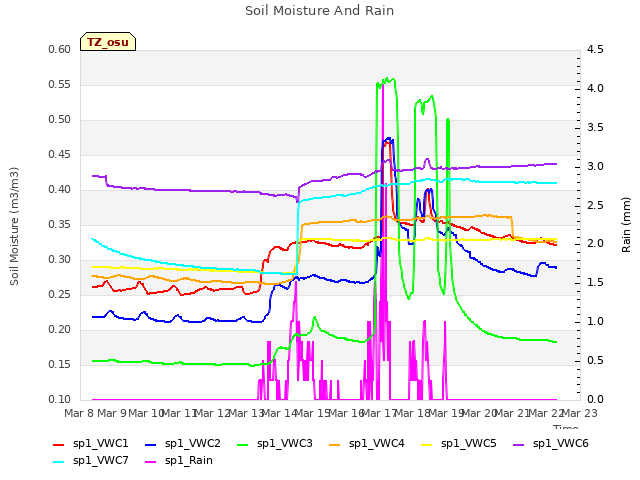Click the TZ_osu site label badge
The image size is (640, 480).
coord(108,42)
